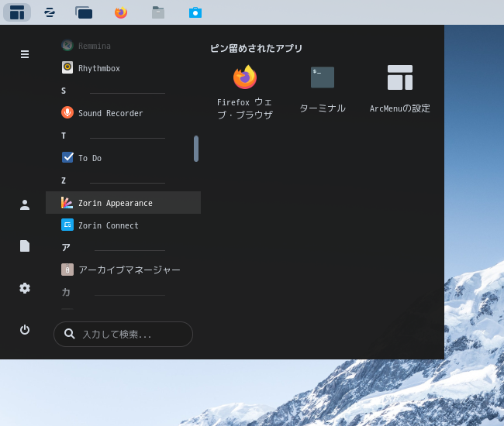Open the Software store icon in the taskbar

coord(195,12)
